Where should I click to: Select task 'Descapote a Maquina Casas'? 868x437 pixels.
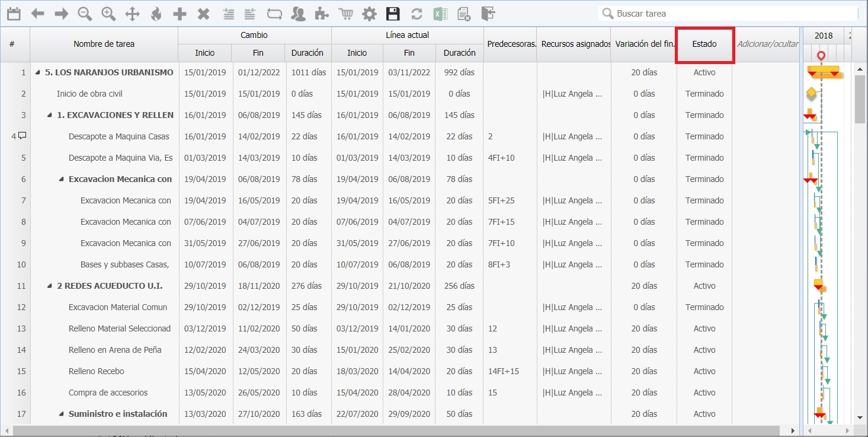[119, 136]
